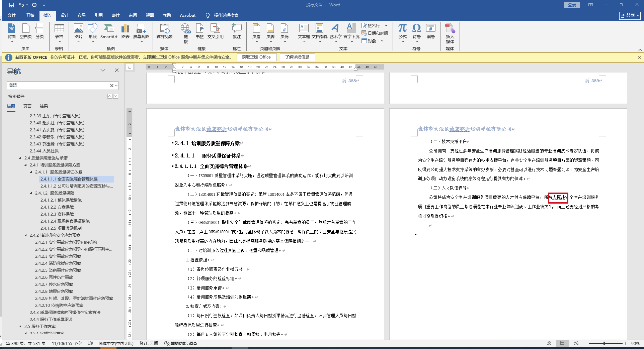Insert a blank page (空白页)
This screenshot has height=349, width=644.
pyautogui.click(x=26, y=31)
